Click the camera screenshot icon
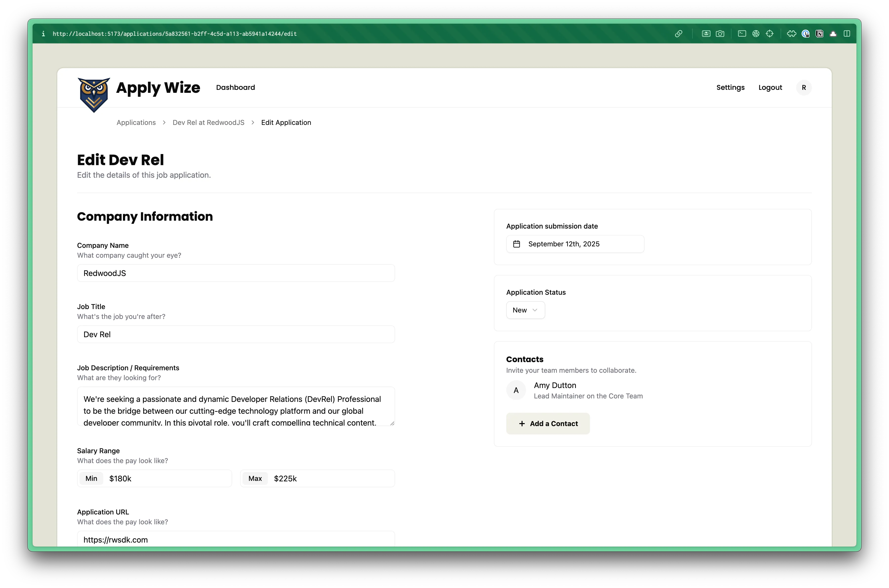Screen dimensions: 889x588 click(x=720, y=34)
